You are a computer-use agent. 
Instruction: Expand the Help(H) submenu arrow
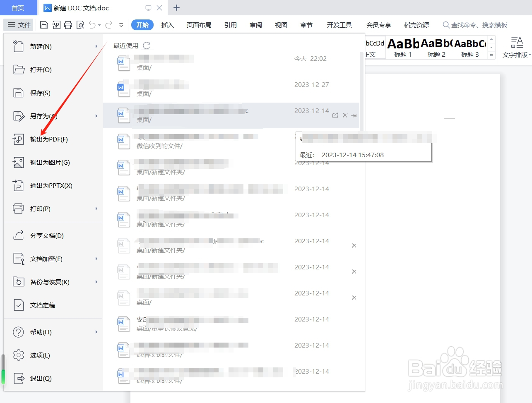96,332
